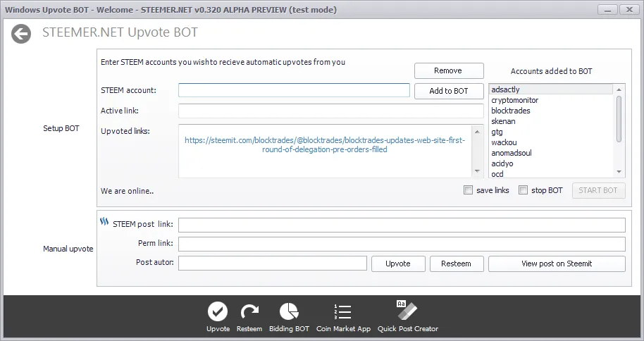Open the Upvote tool in bottom bar

coord(218,317)
